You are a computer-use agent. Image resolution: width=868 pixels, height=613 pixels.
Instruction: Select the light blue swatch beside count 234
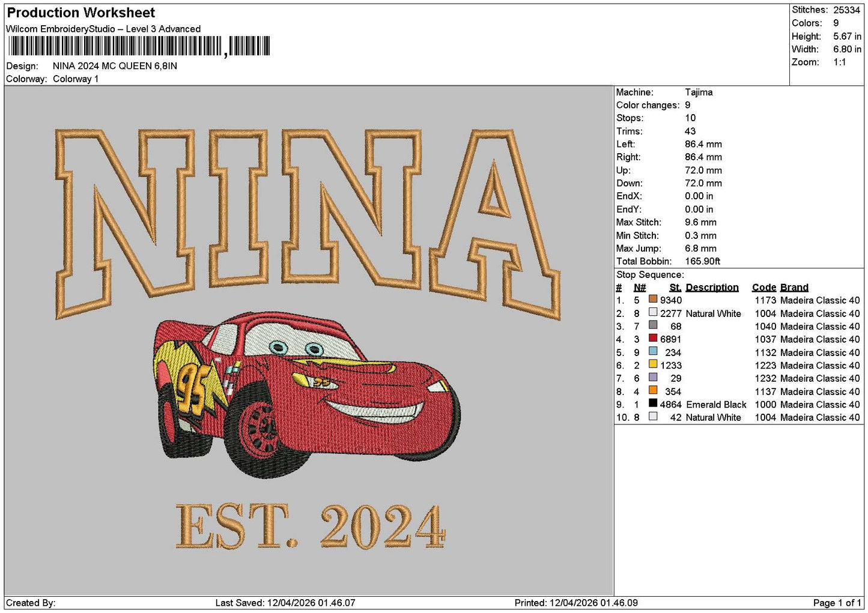pyautogui.click(x=653, y=351)
